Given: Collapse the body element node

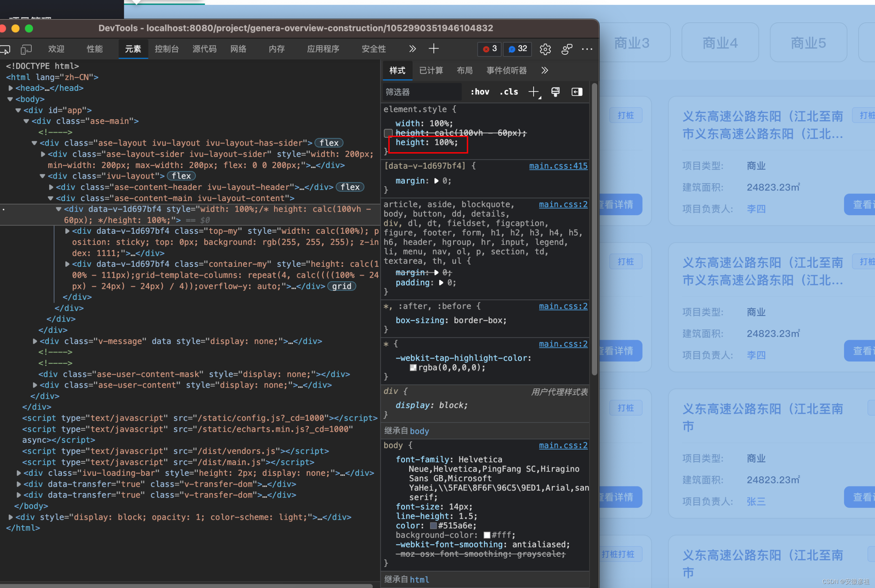Looking at the screenshot, I should click(x=10, y=98).
